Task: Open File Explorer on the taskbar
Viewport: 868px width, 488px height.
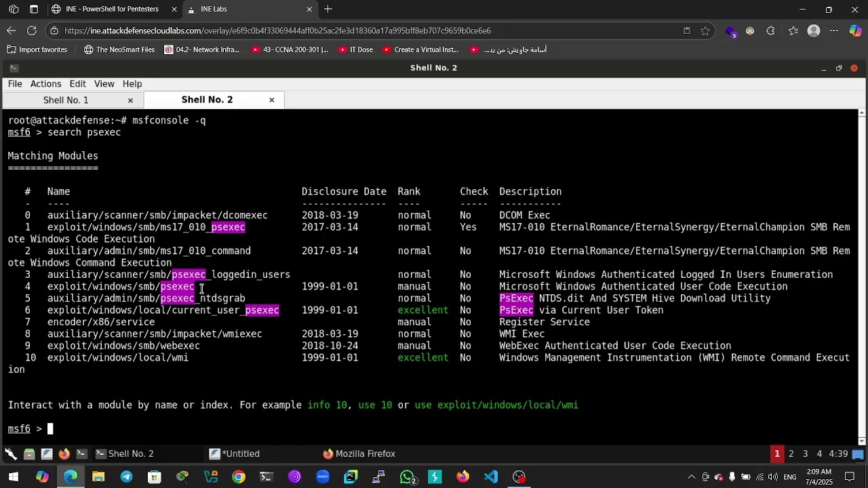Action: point(98,477)
